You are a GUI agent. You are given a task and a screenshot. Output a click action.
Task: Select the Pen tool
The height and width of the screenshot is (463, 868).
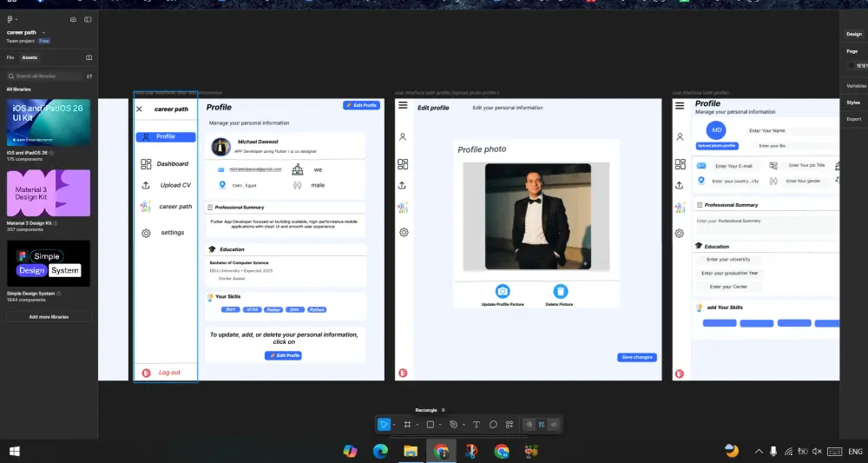tap(453, 425)
